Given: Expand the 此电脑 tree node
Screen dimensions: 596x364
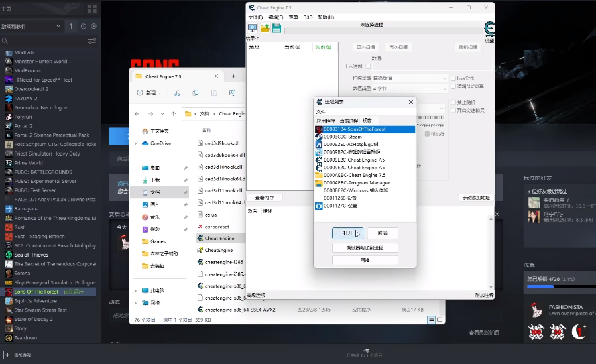Looking at the screenshot, I should click(x=135, y=291).
